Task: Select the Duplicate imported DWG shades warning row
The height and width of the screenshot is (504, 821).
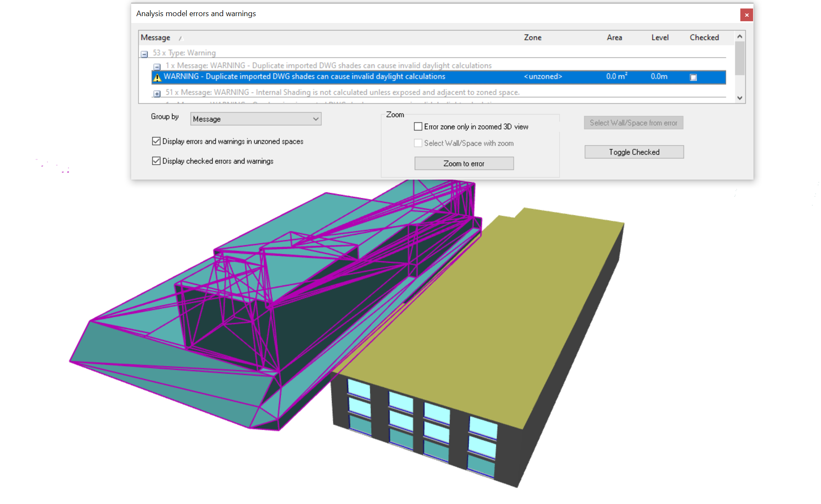Action: click(x=439, y=77)
